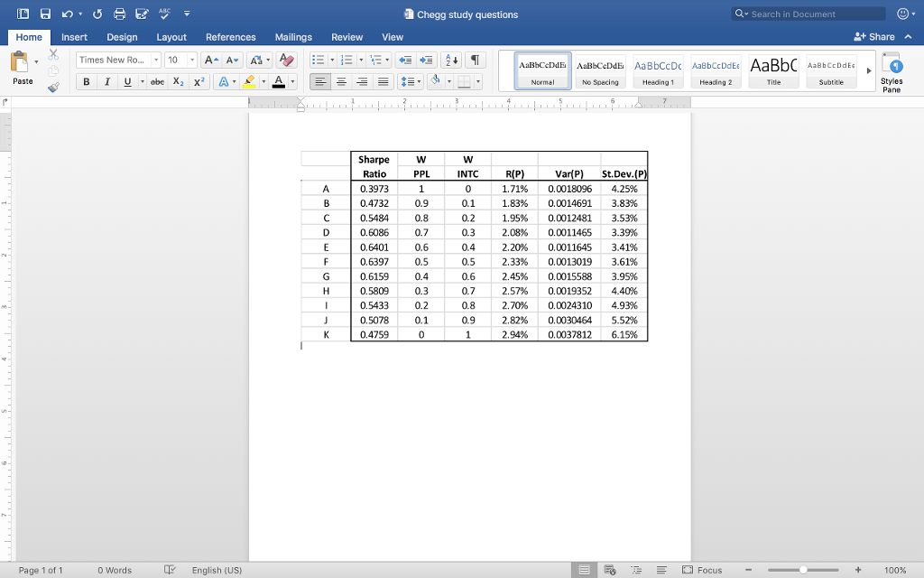The image size is (924, 578).
Task: Expand the Highlight color dropdown arrow
Action: coord(264,80)
